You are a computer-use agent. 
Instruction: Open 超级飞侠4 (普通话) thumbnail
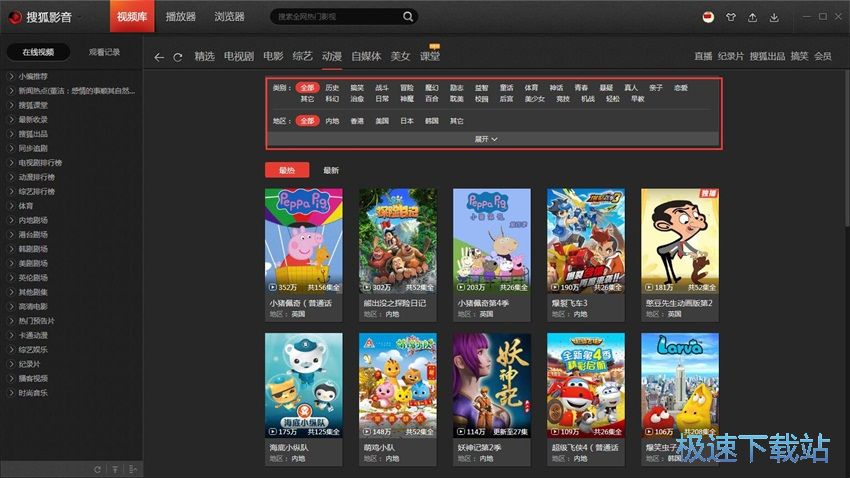[585, 385]
